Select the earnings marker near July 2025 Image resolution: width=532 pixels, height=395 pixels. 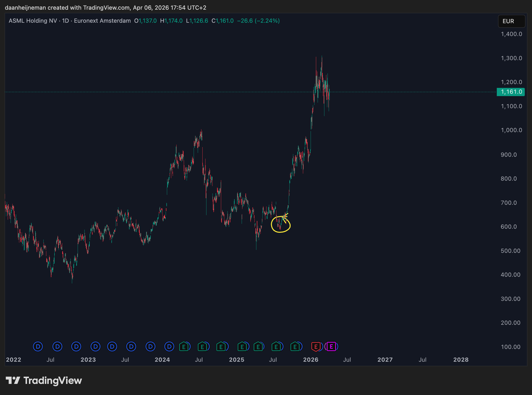276,347
